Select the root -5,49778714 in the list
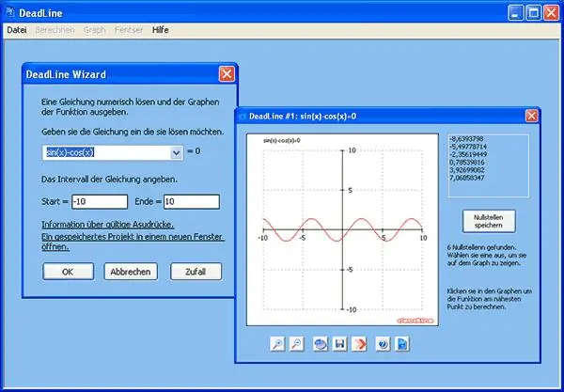The height and width of the screenshot is (392, 564). pyautogui.click(x=467, y=147)
